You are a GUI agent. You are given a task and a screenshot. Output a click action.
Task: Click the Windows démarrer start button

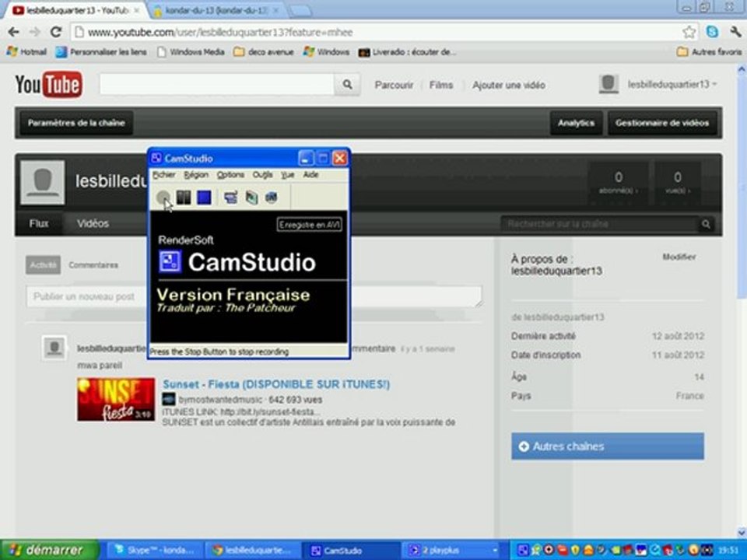(x=49, y=550)
